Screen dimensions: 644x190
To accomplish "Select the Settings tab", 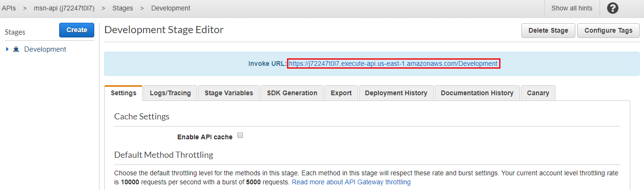I will (x=124, y=93).
